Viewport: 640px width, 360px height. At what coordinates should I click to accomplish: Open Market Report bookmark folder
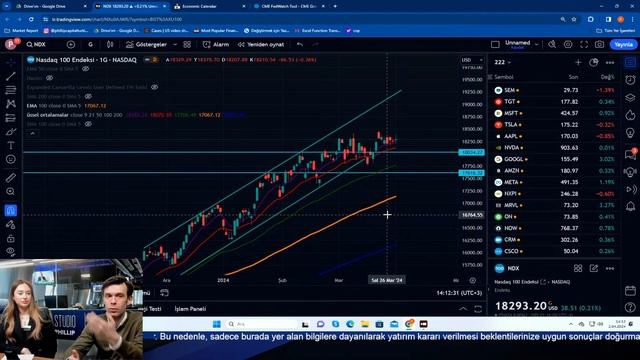pyautogui.click(x=21, y=31)
